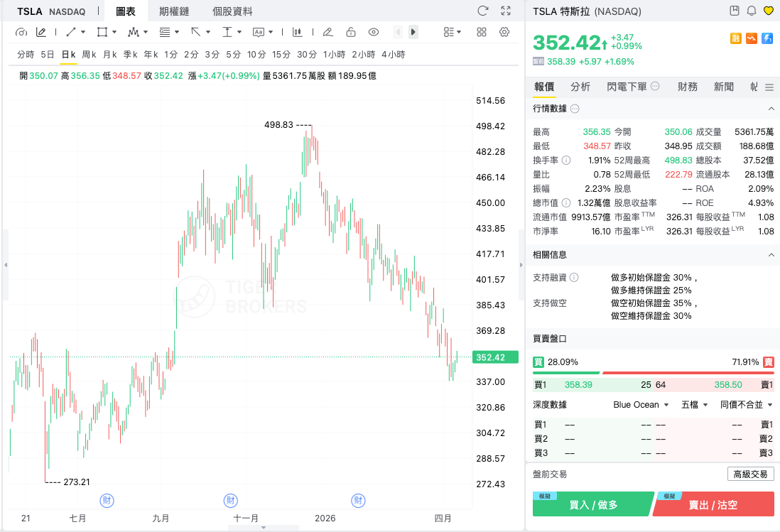
Task: Click the info icon next to 總市值
Action: click(x=566, y=202)
